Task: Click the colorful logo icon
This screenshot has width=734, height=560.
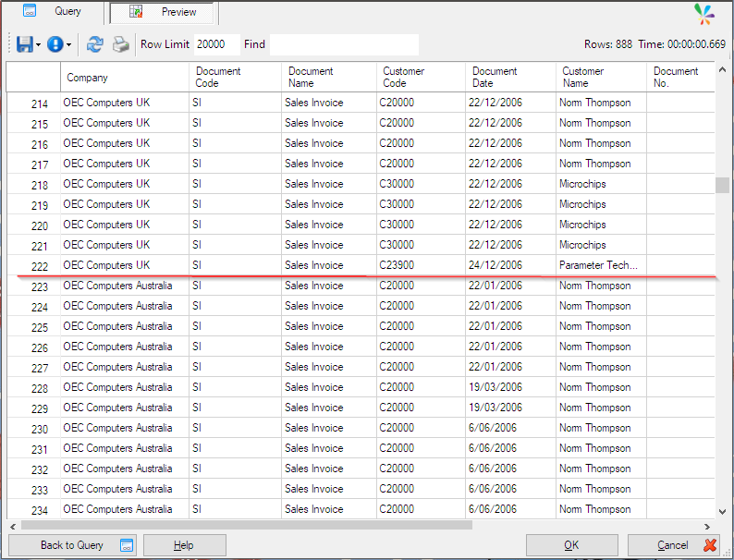Action: [x=704, y=14]
